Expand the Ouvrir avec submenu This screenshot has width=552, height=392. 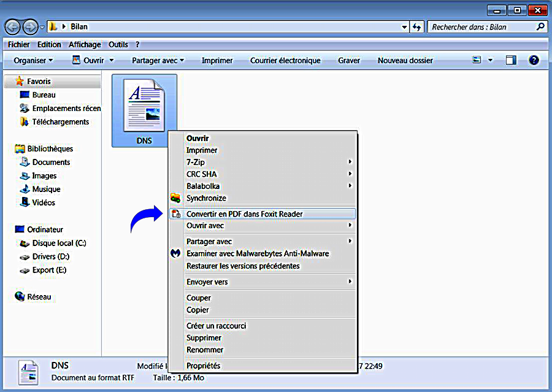pyautogui.click(x=263, y=226)
